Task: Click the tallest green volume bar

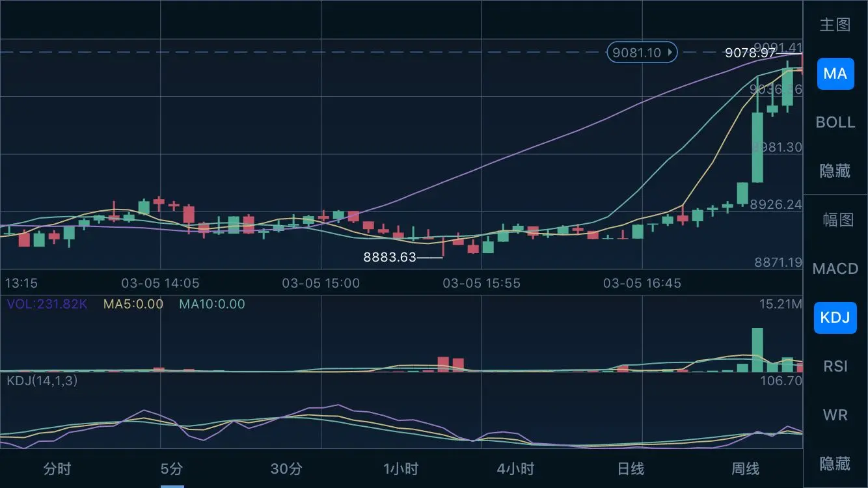Action: point(757,350)
